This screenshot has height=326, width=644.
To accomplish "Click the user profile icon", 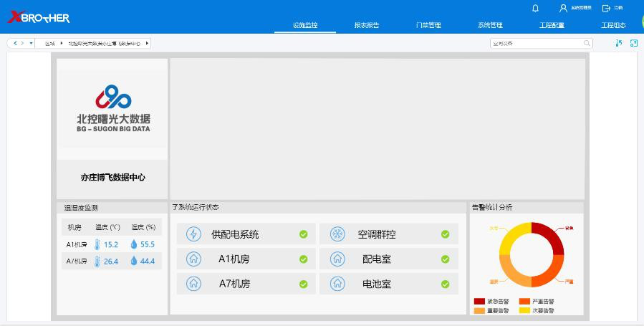I will (563, 8).
